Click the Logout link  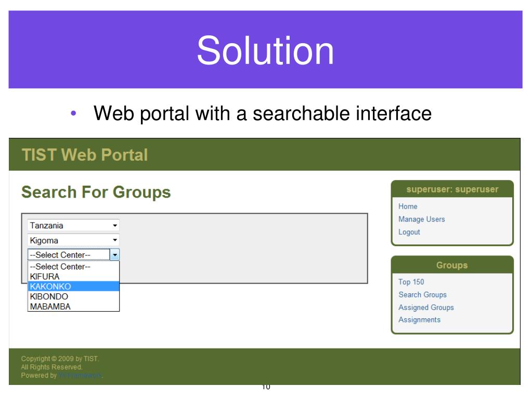(x=409, y=232)
